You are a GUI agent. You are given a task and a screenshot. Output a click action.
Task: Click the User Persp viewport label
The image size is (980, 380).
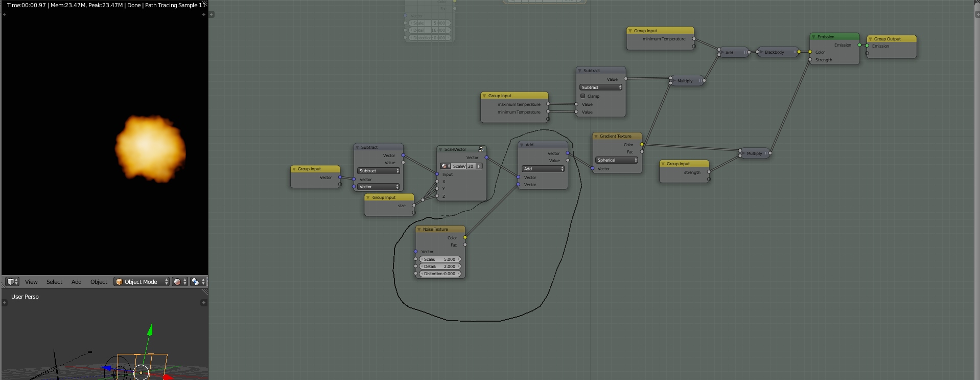coord(25,297)
